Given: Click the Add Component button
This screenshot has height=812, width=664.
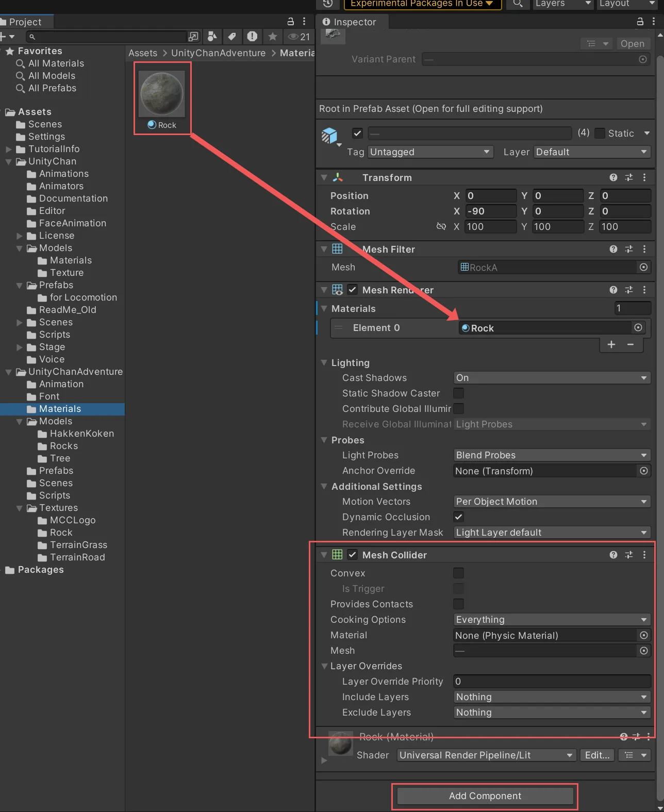Looking at the screenshot, I should (485, 796).
